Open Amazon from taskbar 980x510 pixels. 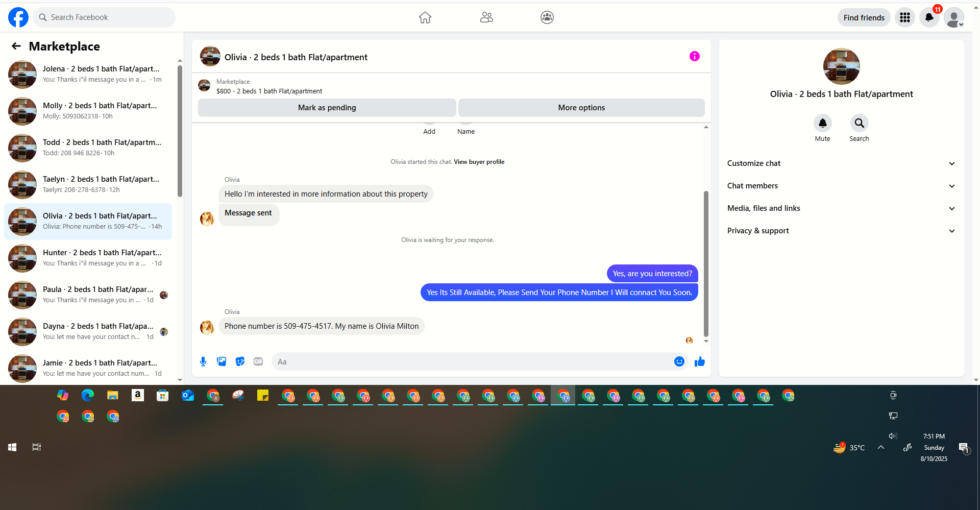pos(138,395)
